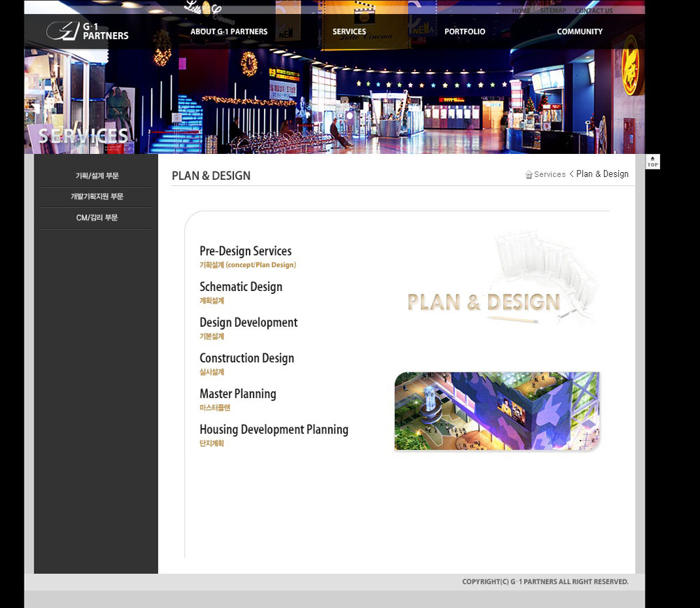This screenshot has width=700, height=608.
Task: Click the breadcrumb home icon
Action: pos(528,174)
